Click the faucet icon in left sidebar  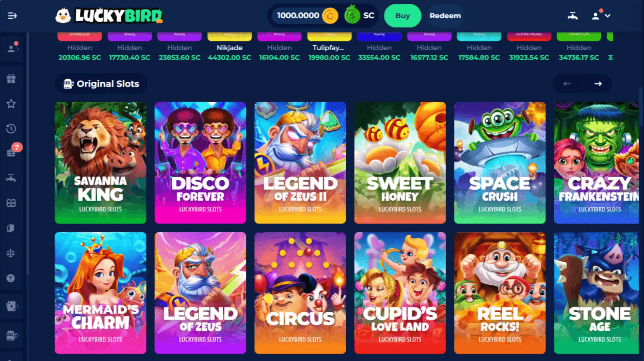pos(11,178)
